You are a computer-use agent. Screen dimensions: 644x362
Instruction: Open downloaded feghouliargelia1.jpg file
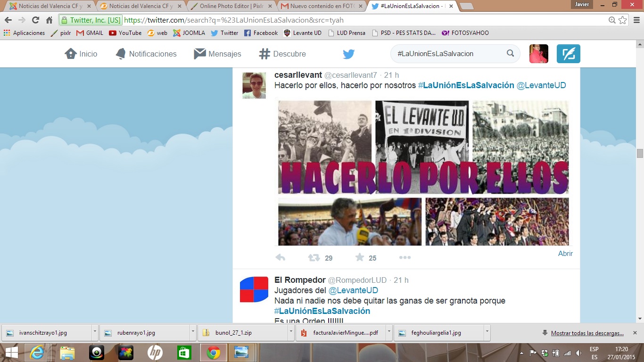tap(438, 332)
